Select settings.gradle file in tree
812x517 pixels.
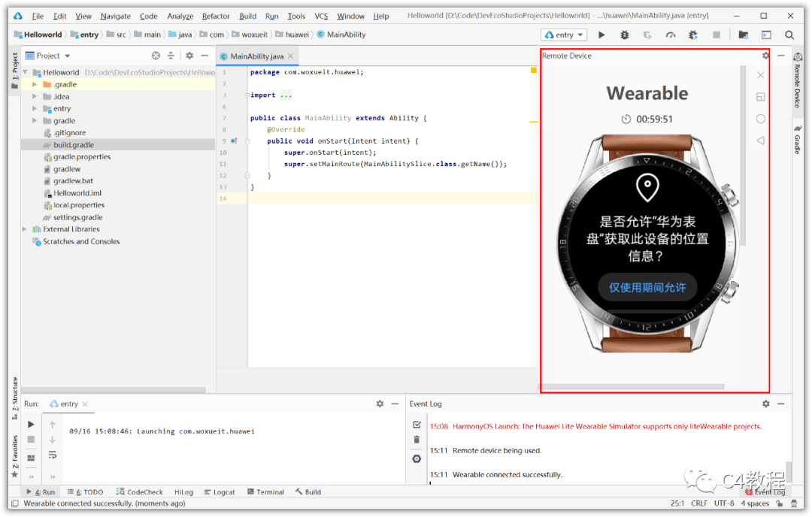coord(77,217)
